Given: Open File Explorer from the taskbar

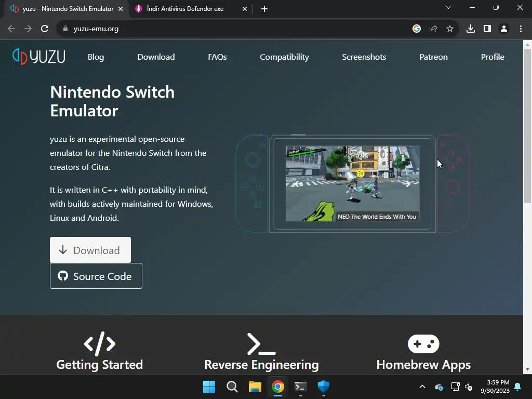Looking at the screenshot, I should (255, 387).
